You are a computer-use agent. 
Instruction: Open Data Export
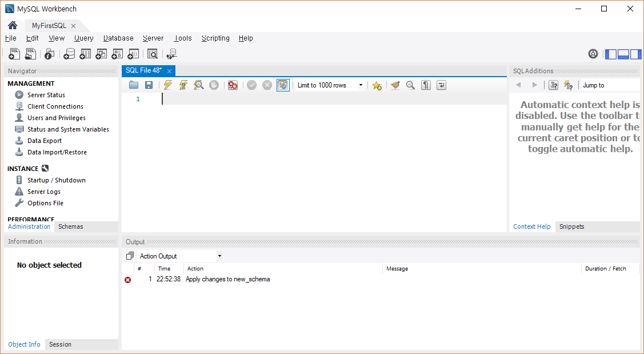(x=45, y=141)
